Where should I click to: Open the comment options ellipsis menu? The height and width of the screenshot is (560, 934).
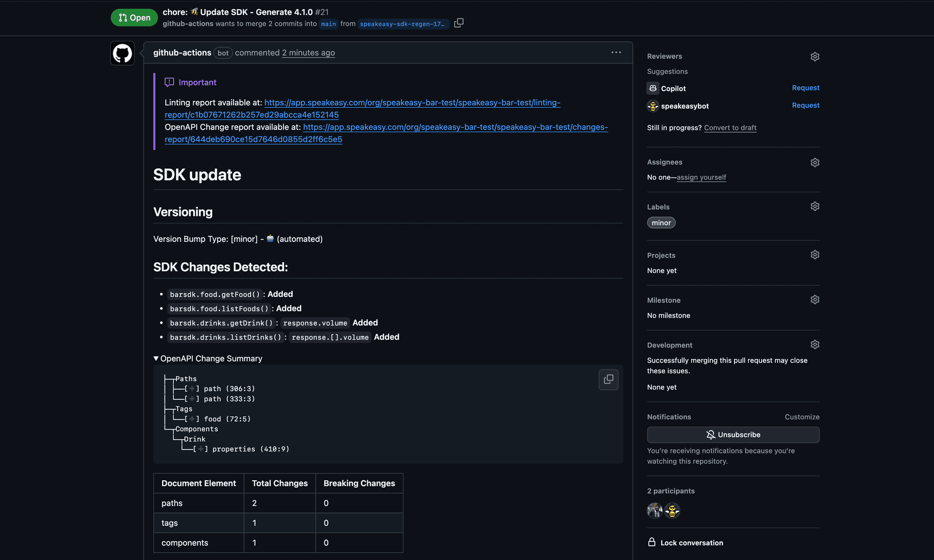coord(616,53)
